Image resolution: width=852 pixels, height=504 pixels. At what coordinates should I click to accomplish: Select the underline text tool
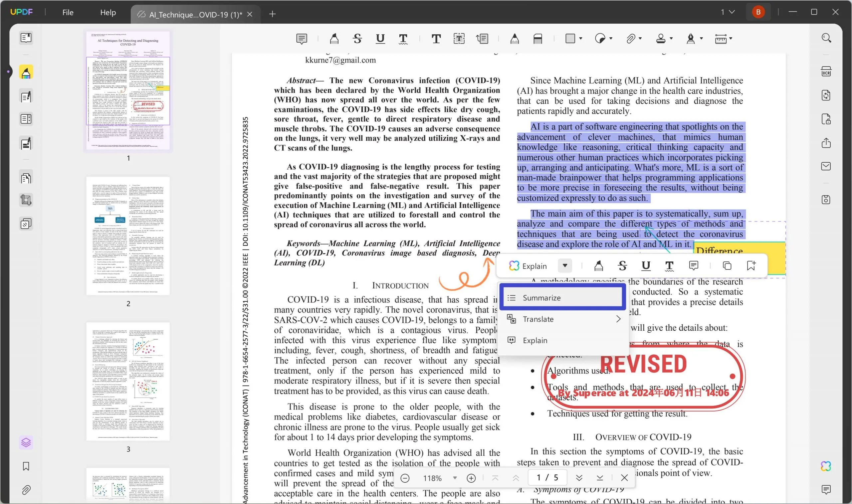380,38
